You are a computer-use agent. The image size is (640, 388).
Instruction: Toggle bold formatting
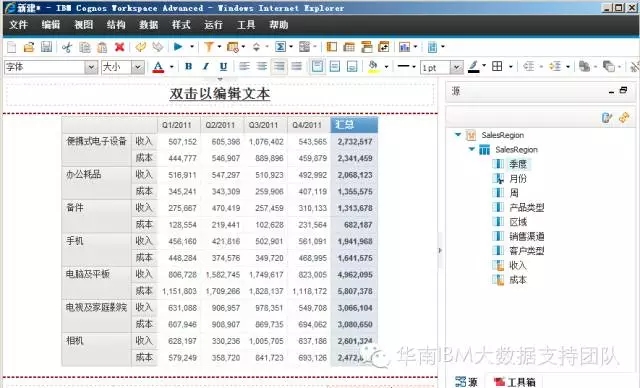point(188,66)
